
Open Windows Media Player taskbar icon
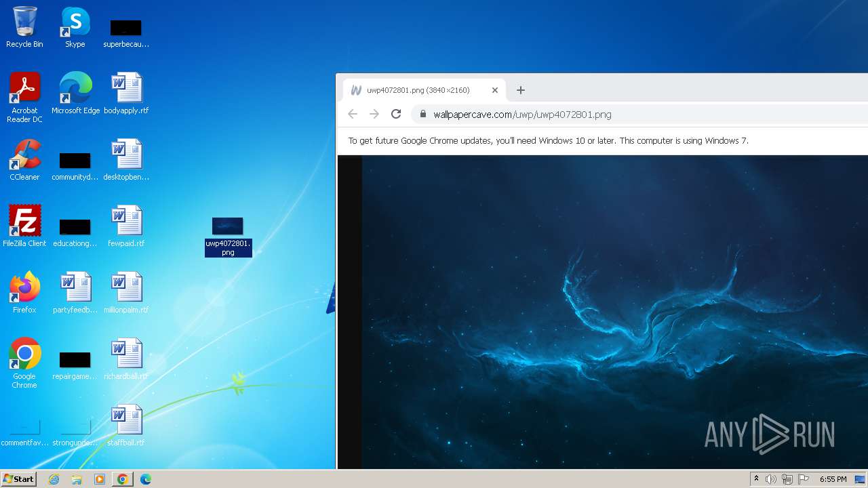click(100, 479)
